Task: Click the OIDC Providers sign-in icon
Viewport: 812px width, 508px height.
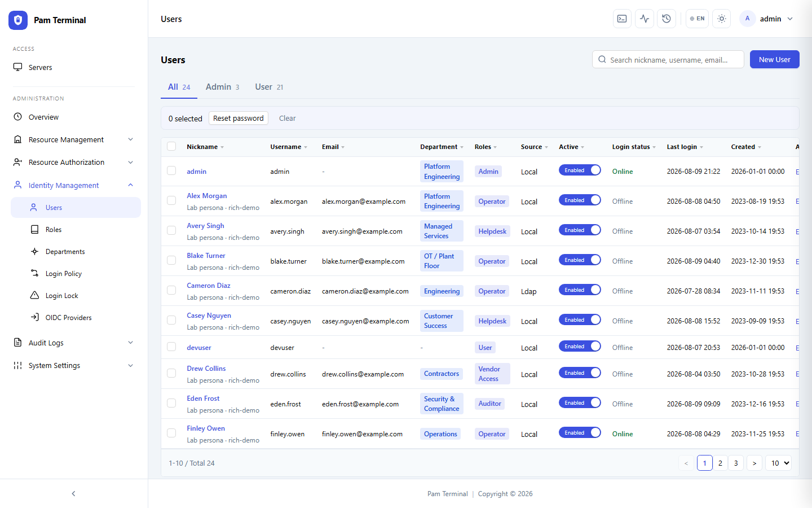Action: pyautogui.click(x=34, y=317)
